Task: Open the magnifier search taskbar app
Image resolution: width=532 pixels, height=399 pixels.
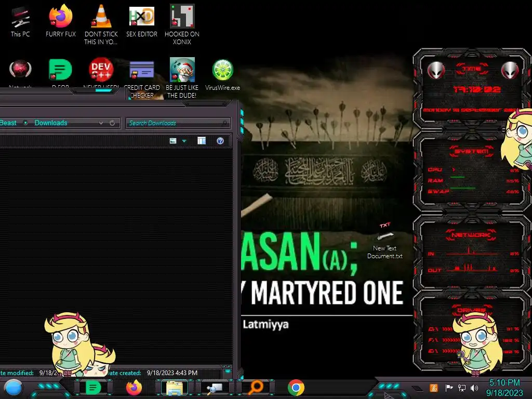Action: pos(256,388)
